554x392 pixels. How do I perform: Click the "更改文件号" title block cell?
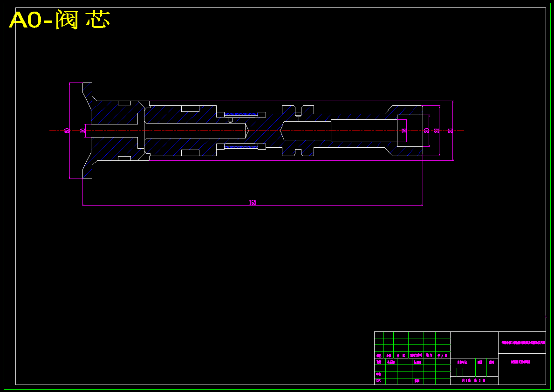coord(416,355)
